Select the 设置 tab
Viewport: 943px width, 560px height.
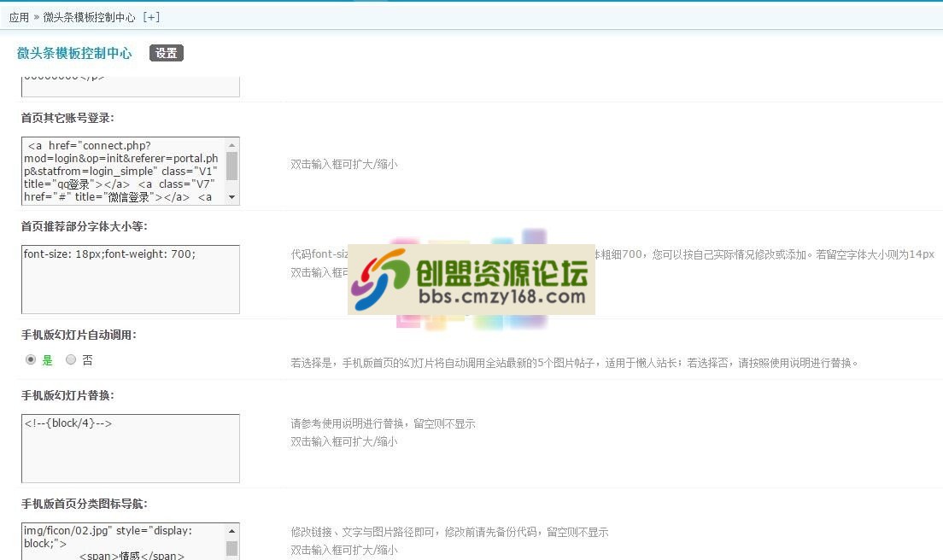[x=167, y=53]
